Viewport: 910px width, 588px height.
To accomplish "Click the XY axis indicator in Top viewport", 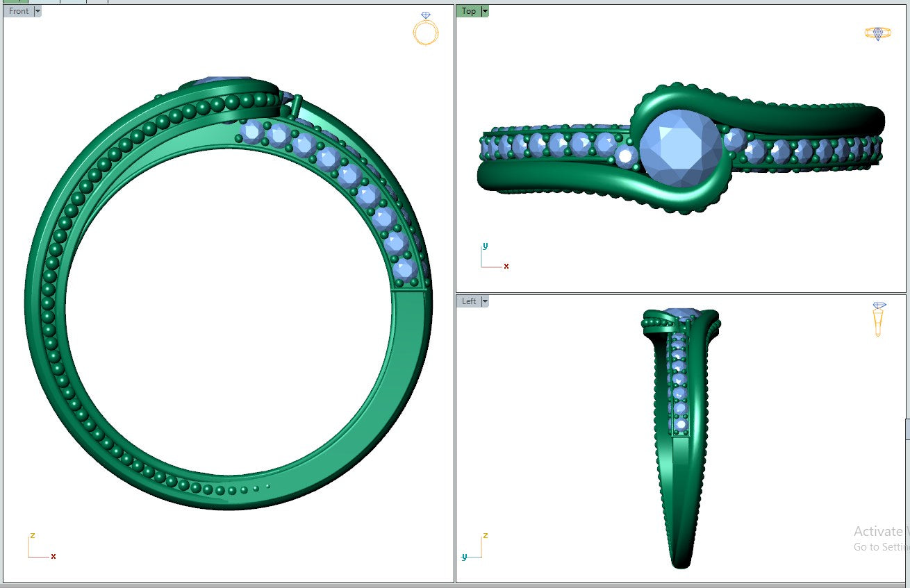I will point(493,257).
